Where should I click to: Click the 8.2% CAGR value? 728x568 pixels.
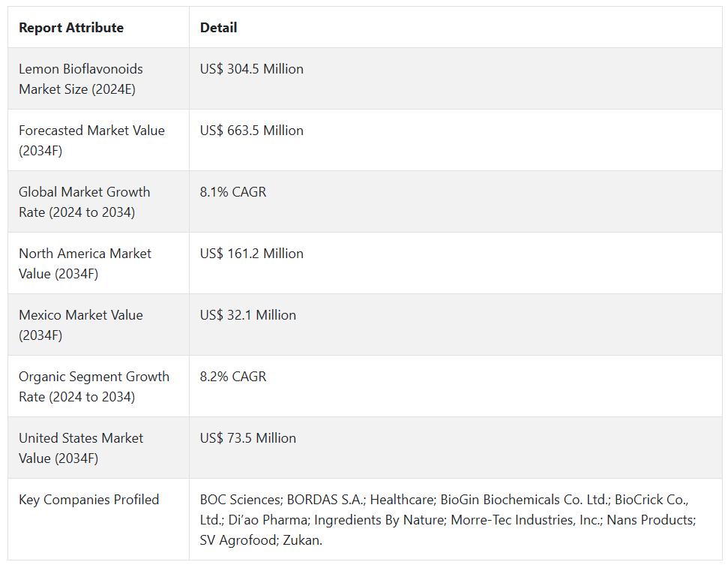[233, 377]
